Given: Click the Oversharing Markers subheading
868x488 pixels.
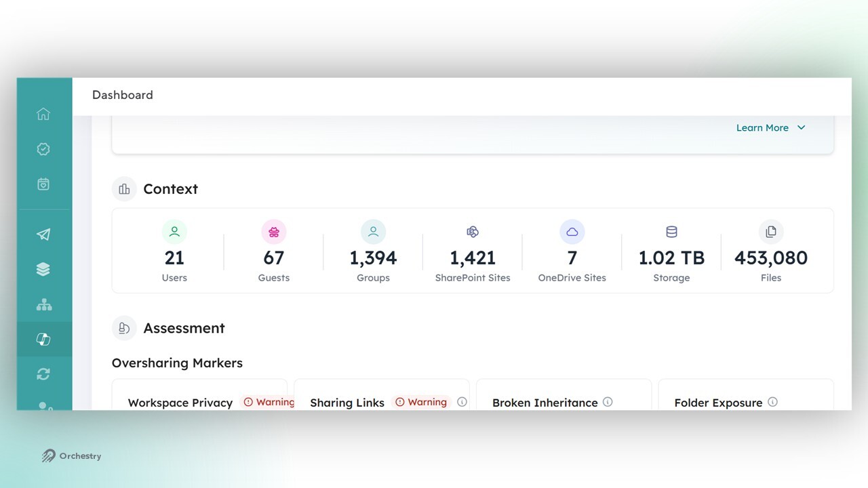Looking at the screenshot, I should coord(177,363).
